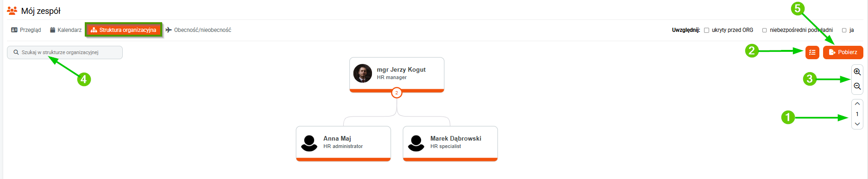
Task: Click the zoom in magnifier icon
Action: click(857, 72)
